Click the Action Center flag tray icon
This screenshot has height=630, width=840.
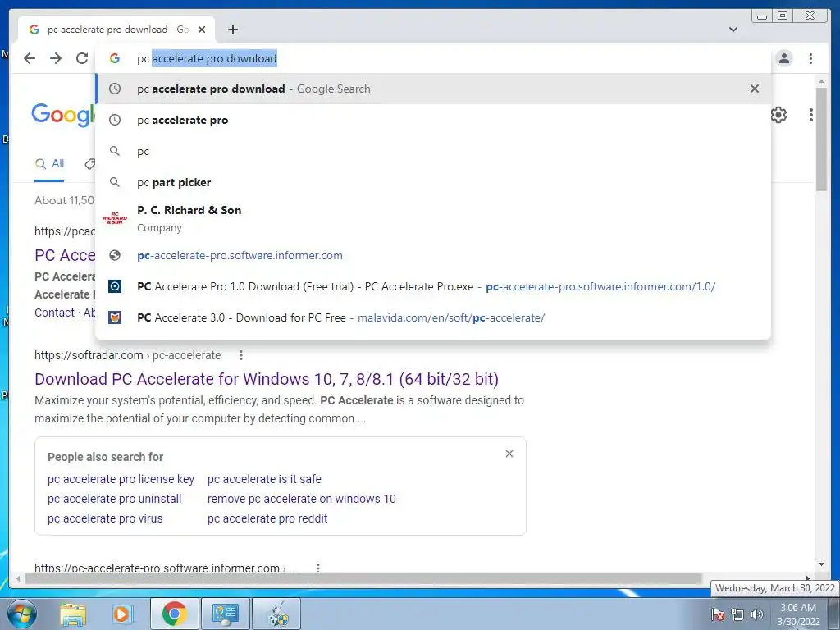[717, 614]
